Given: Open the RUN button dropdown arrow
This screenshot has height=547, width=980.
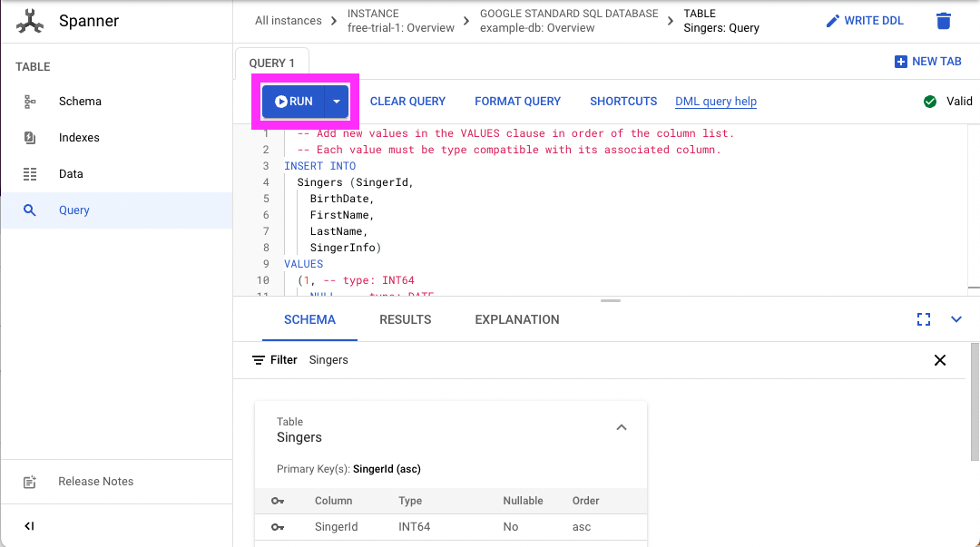Looking at the screenshot, I should coord(334,101).
